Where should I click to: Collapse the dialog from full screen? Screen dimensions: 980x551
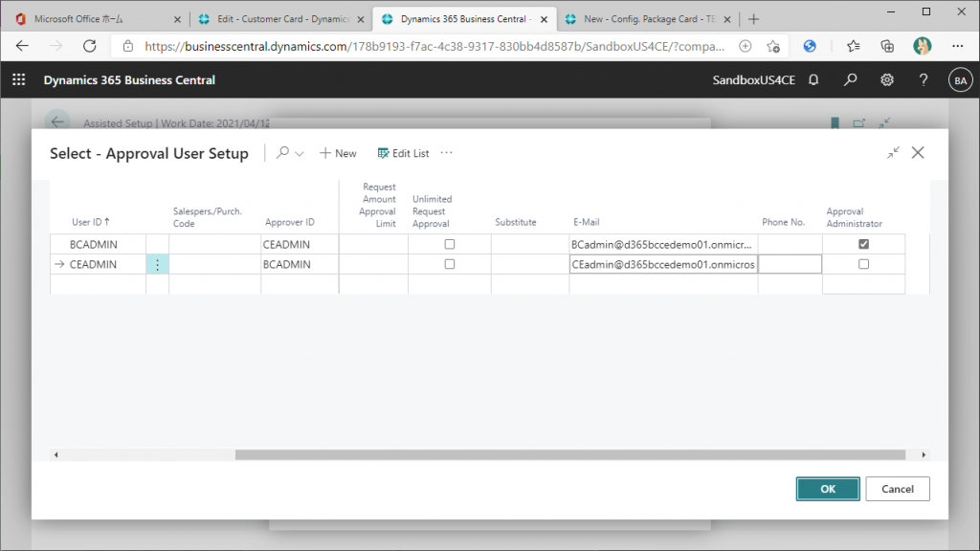click(893, 152)
